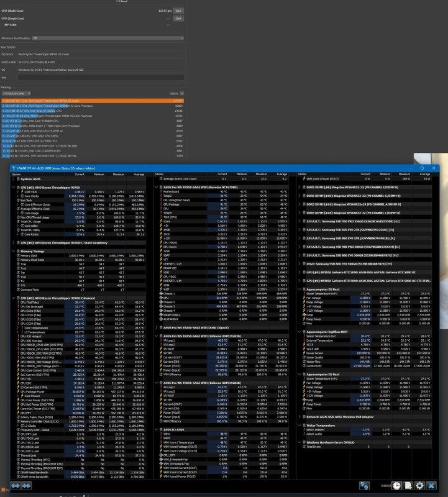Viewport: 448px width, 497px height.
Task: Expand CPU [#0] Threadripper C-State Residency group
Action: (14, 243)
